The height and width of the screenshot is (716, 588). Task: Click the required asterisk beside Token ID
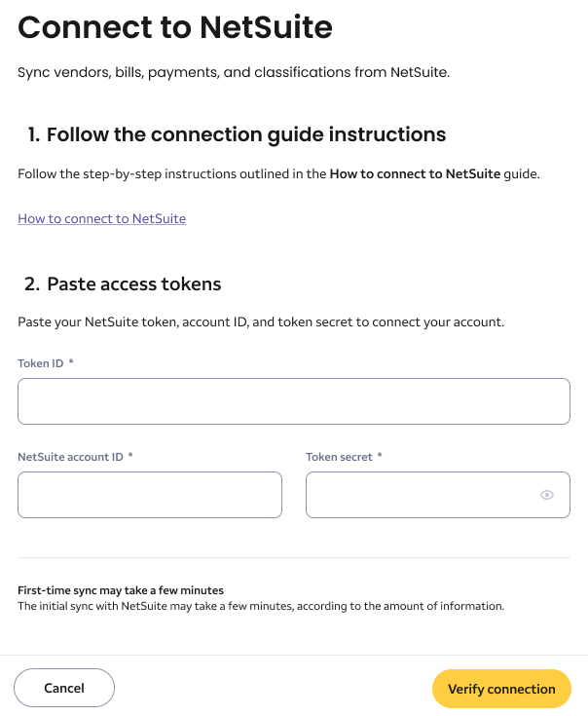[x=71, y=363]
